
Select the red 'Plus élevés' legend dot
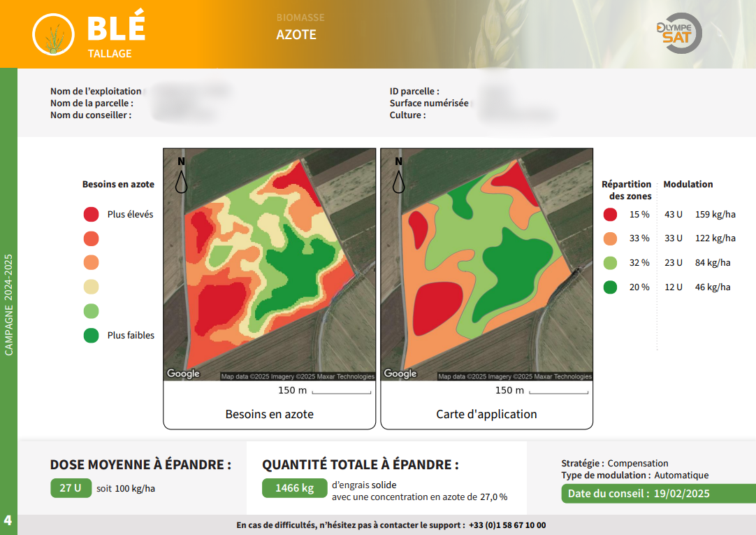91,214
